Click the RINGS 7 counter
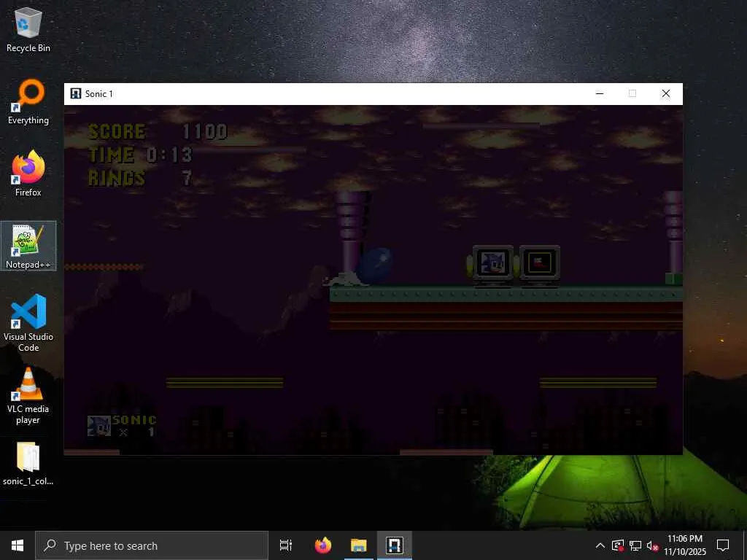Viewport: 747px width, 560px height. tap(140, 178)
